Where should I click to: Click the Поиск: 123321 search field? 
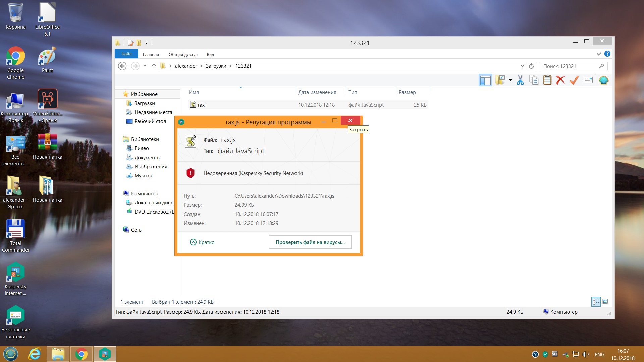tap(570, 66)
